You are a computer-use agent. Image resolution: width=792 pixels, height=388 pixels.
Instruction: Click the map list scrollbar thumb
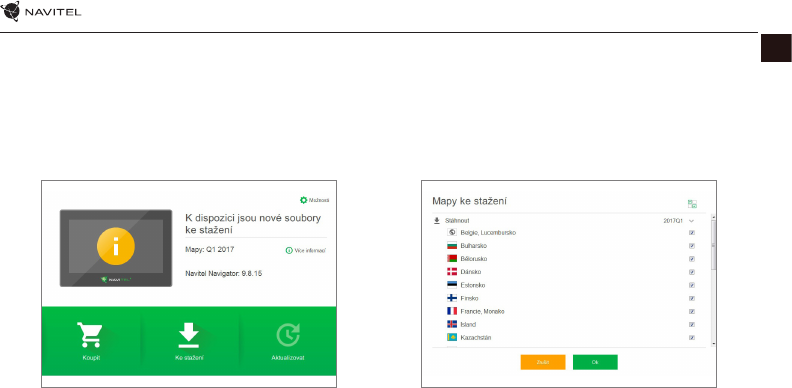[x=713, y=245]
